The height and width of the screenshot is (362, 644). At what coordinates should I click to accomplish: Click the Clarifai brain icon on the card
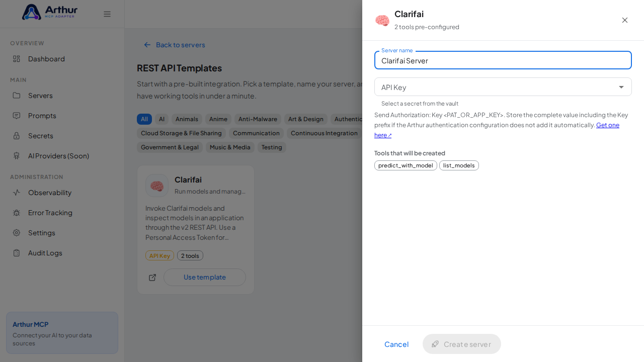pyautogui.click(x=157, y=186)
